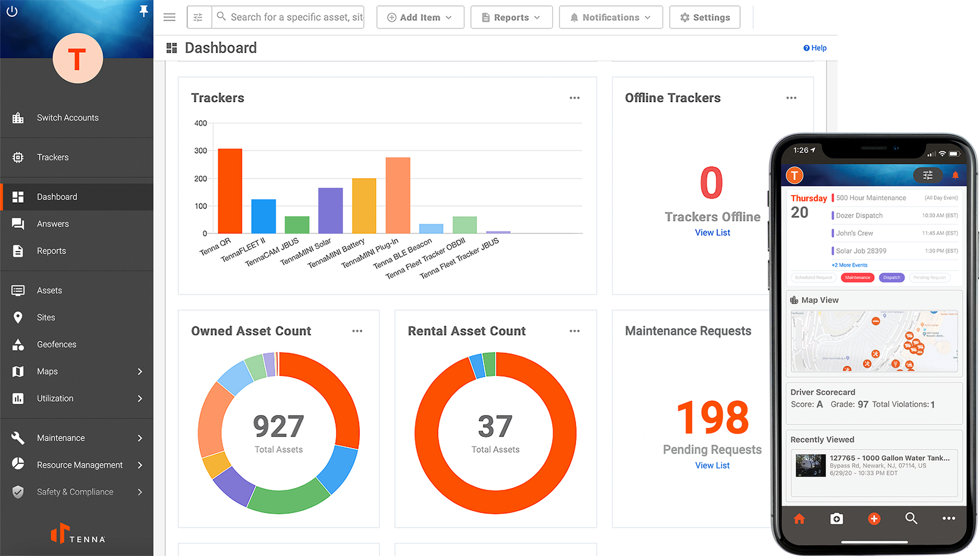Toggle the Dispatch filter chip on phone

892,278
